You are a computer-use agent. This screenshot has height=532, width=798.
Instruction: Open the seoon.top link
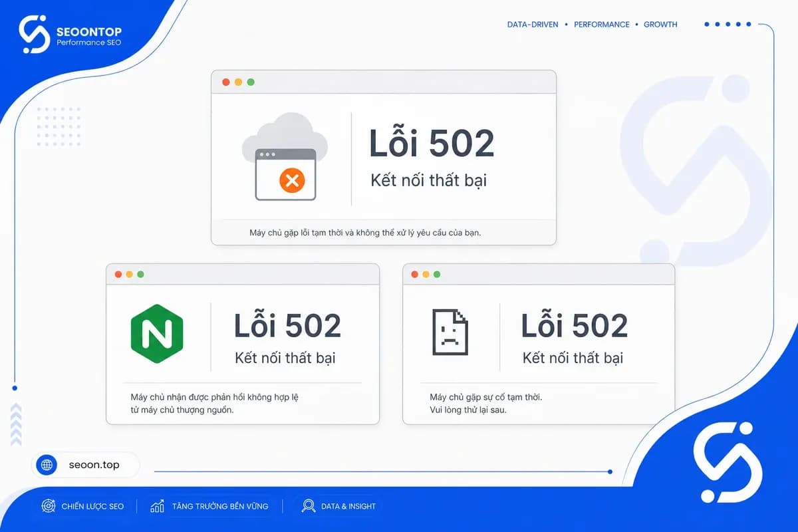coord(94,465)
